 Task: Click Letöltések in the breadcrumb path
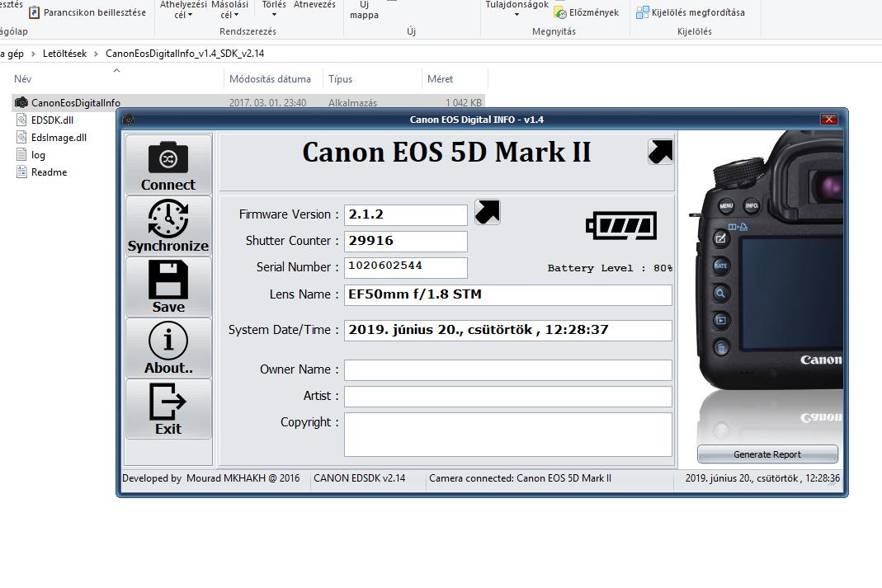(x=64, y=54)
